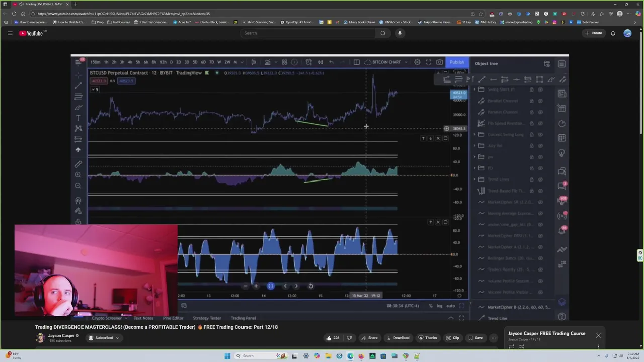Image resolution: width=644 pixels, height=362 pixels.
Task: Select the zoom in magnifier tool
Action: pyautogui.click(x=78, y=175)
